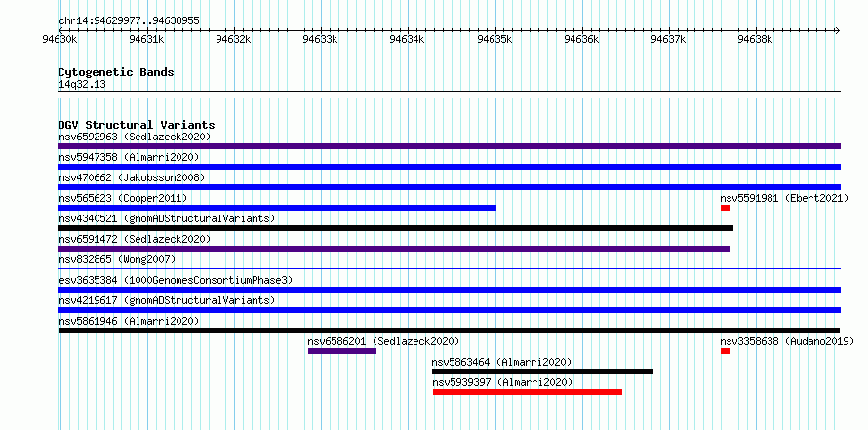
Task: Select the red nsv5939397 variant bar
Action: pos(528,392)
